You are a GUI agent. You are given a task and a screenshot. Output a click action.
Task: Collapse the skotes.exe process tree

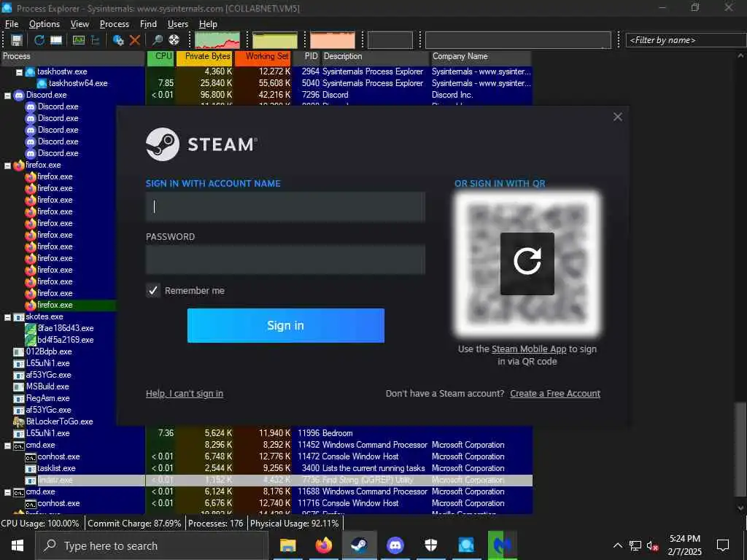7,317
